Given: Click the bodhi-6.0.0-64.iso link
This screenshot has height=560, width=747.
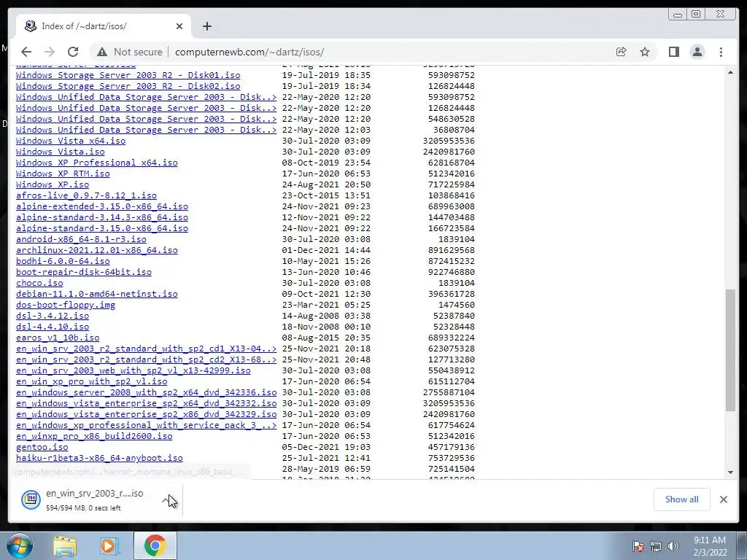Looking at the screenshot, I should click(x=63, y=261).
